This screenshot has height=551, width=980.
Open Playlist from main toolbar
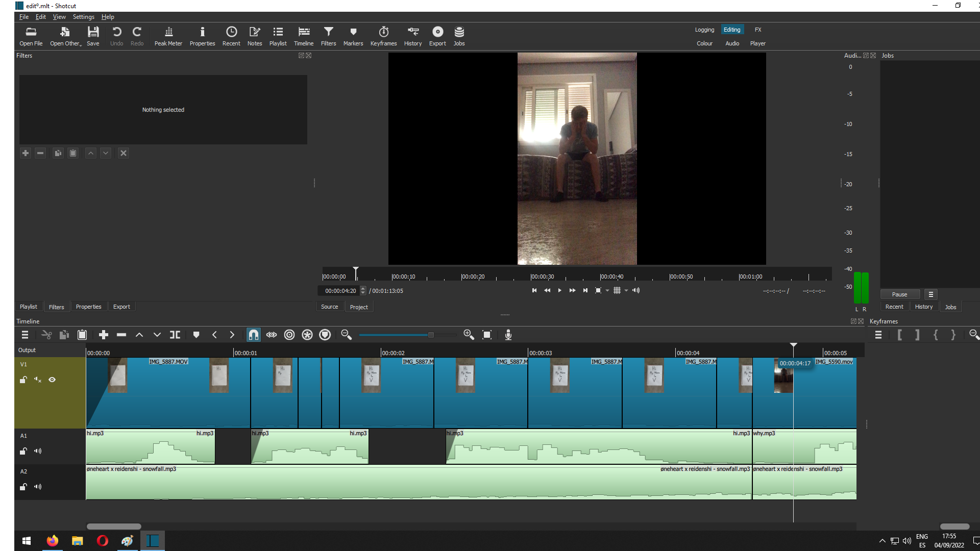pyautogui.click(x=278, y=36)
